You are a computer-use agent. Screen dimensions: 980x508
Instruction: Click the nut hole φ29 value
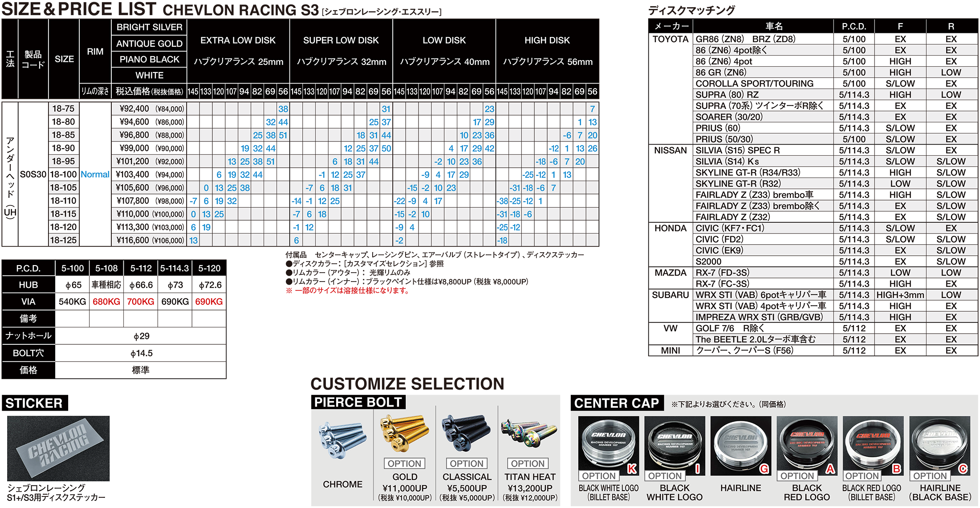(141, 336)
